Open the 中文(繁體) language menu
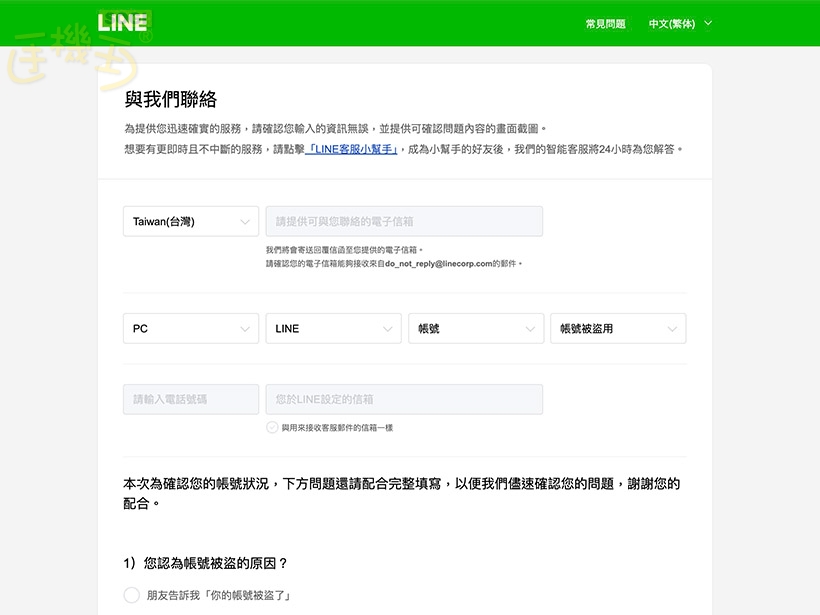This screenshot has height=615, width=820. click(671, 23)
